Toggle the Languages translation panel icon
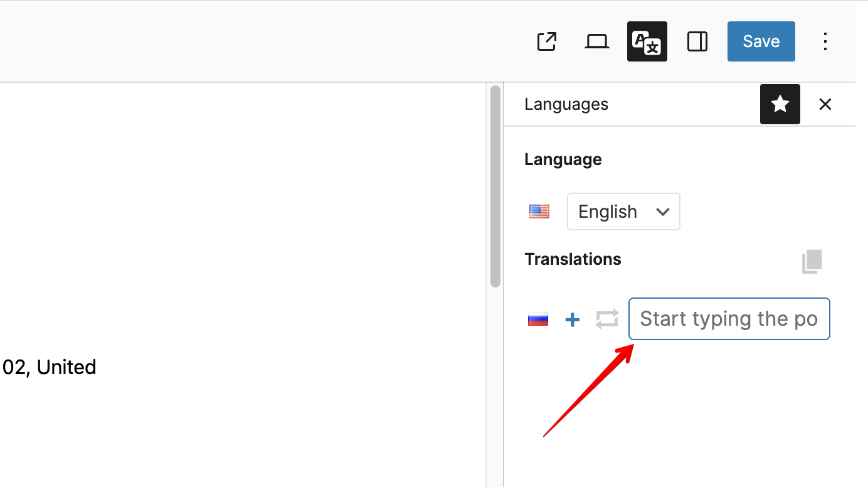 [x=647, y=41]
